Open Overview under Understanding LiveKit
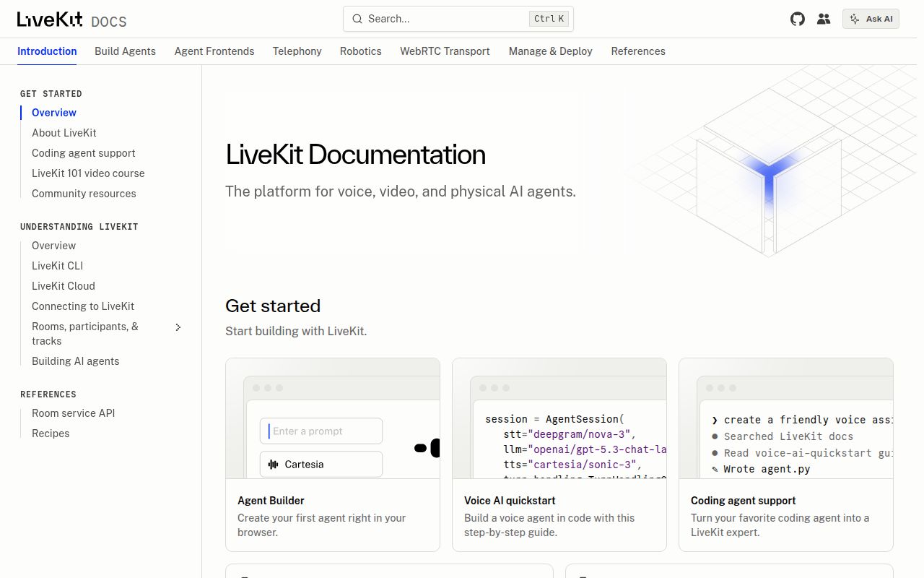Viewport: 924px width, 578px height. [x=54, y=246]
